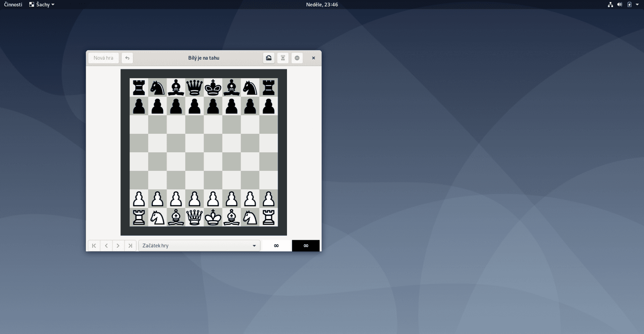
Task: Select the white queen
Action: 194,218
